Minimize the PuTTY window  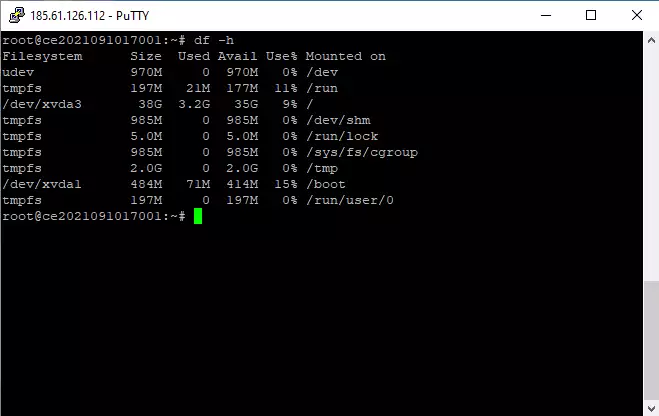546,16
